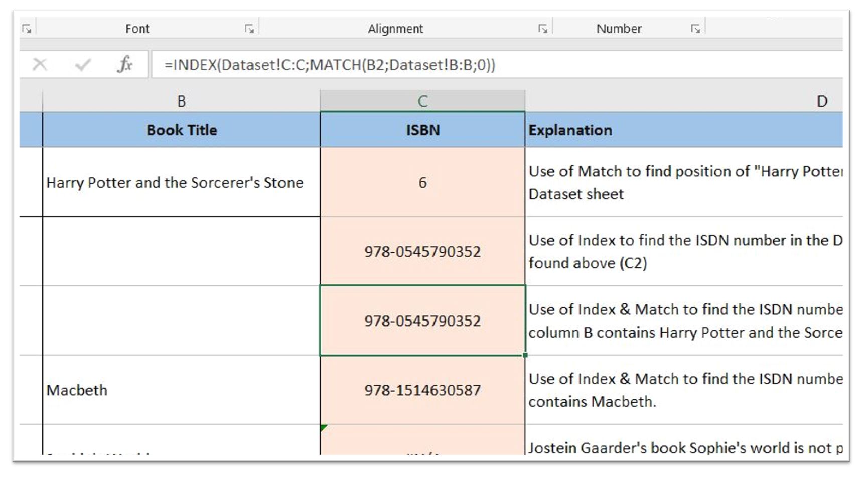This screenshot has height=480, width=868.
Task: Click the Number ribbon group label
Action: tap(619, 29)
